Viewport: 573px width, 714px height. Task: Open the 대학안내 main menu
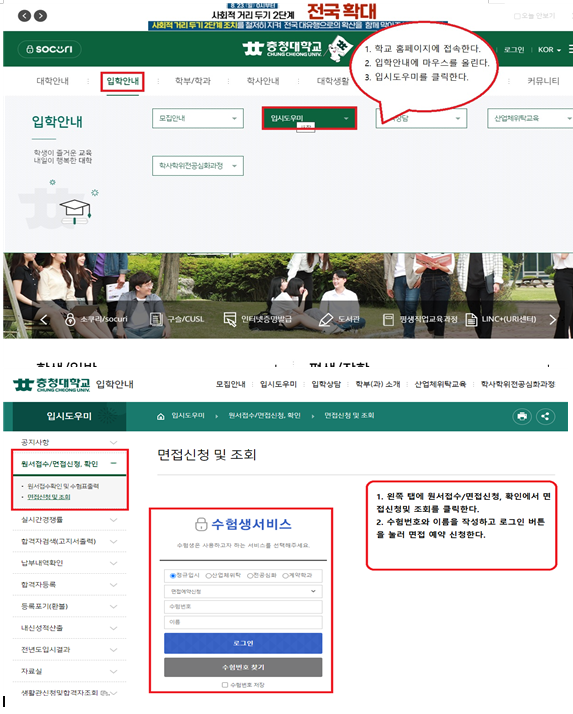click(52, 81)
